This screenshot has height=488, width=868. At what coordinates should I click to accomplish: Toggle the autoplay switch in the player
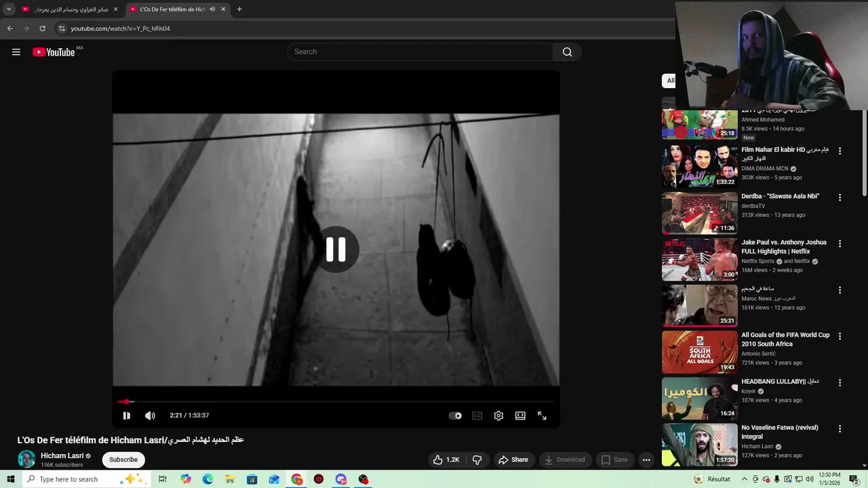456,415
